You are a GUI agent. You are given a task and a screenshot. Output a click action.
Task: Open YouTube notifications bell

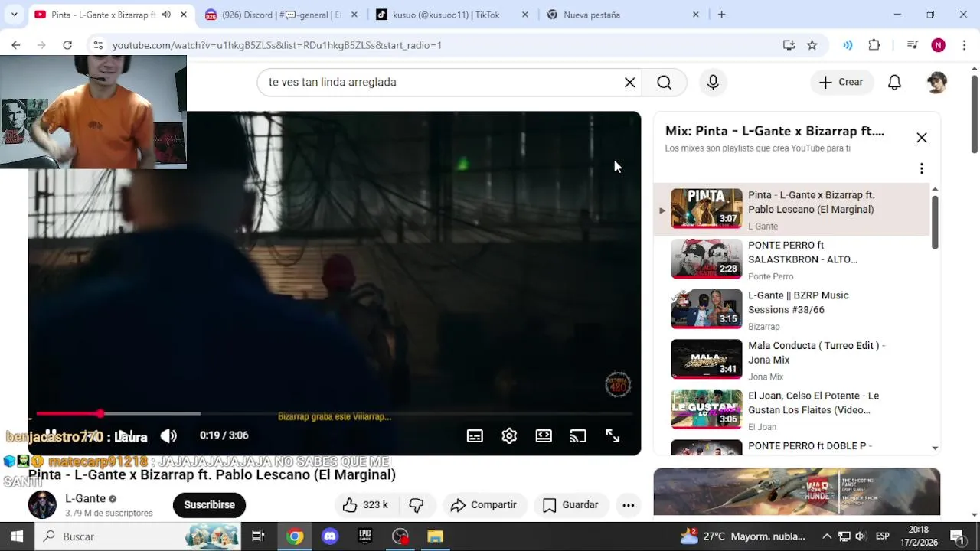pyautogui.click(x=894, y=82)
